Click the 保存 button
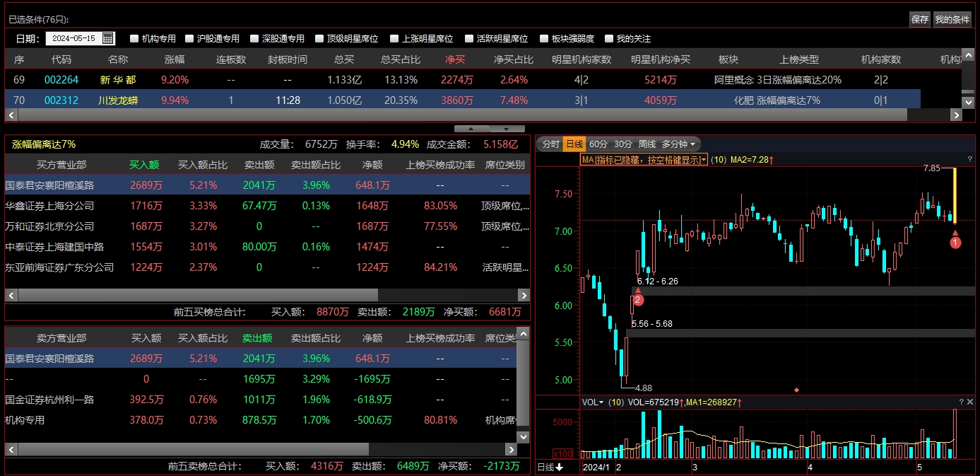980x476 pixels. click(x=920, y=20)
